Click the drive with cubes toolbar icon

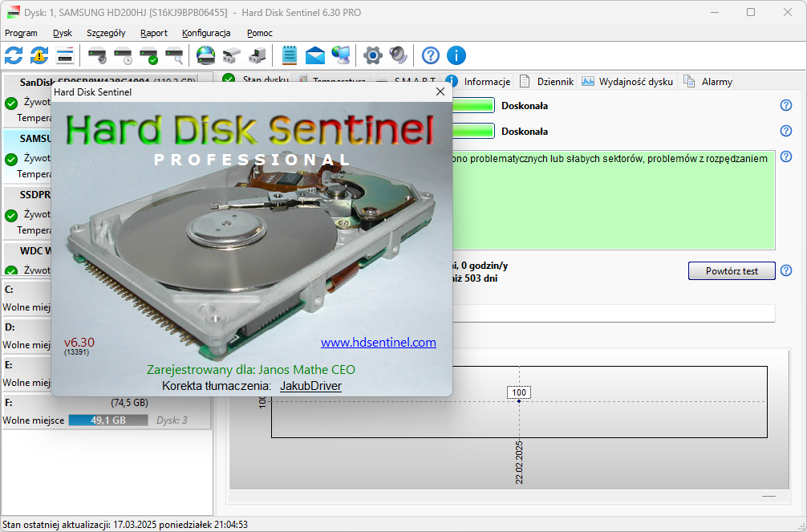232,55
